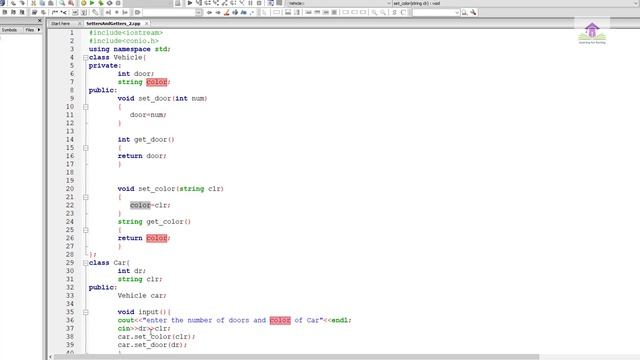Click the Step out debug icon

click(x=224, y=3)
